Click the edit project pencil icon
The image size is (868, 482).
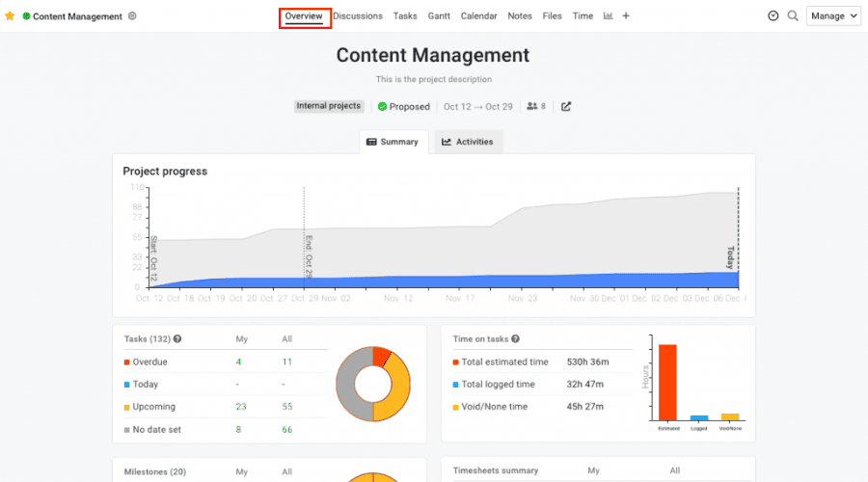pos(566,106)
